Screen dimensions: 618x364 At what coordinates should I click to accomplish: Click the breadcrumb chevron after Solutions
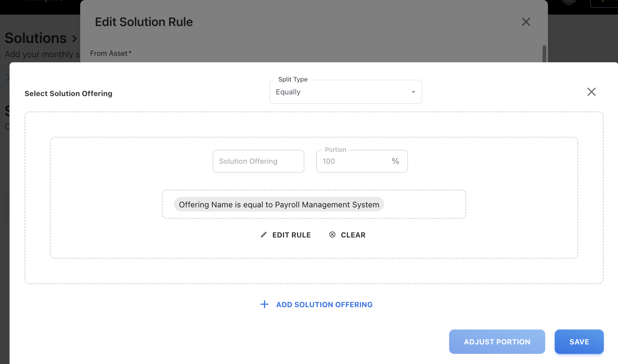tap(74, 39)
